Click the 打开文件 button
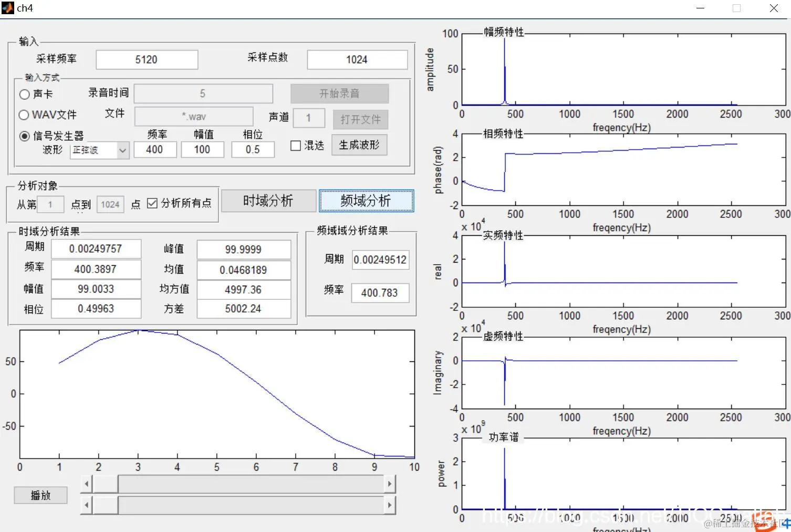The height and width of the screenshot is (532, 791). click(360, 119)
